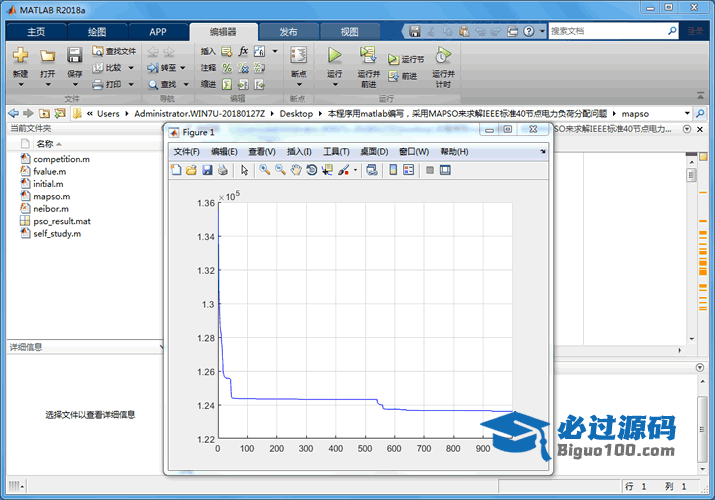Expand the address bar path dropdown
The image size is (715, 500).
coord(687,113)
